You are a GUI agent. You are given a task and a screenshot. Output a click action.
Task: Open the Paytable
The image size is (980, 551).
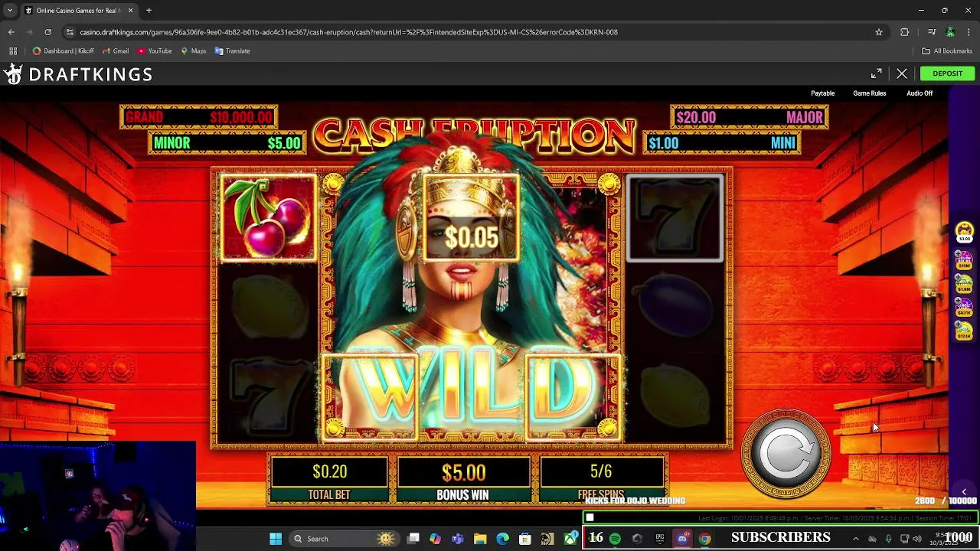[823, 93]
